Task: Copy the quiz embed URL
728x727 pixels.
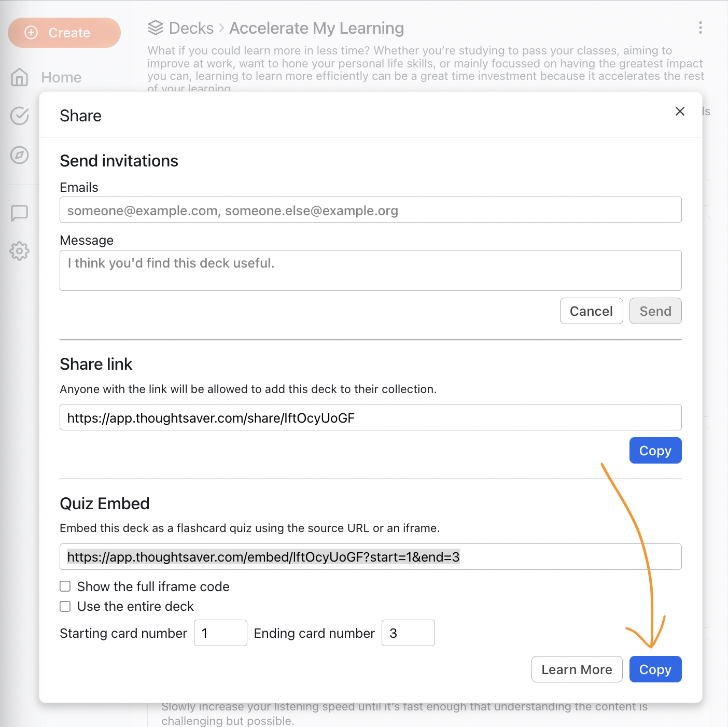Action: [655, 669]
